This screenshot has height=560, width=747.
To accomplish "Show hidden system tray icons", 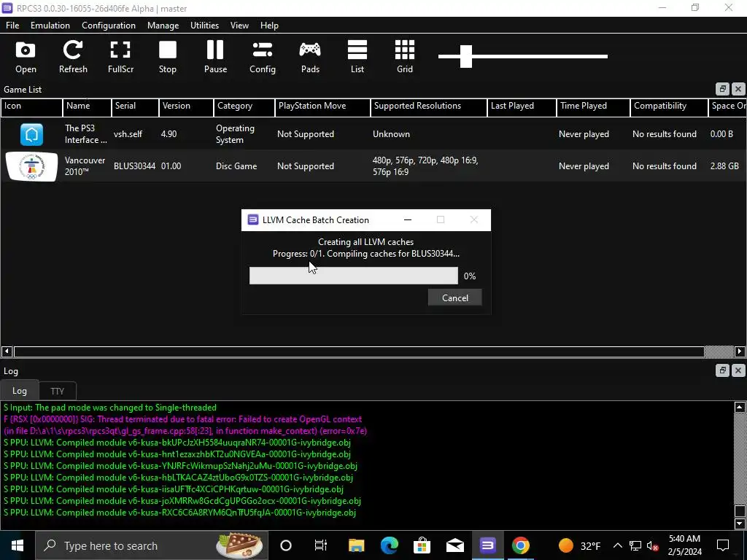I will click(x=617, y=545).
